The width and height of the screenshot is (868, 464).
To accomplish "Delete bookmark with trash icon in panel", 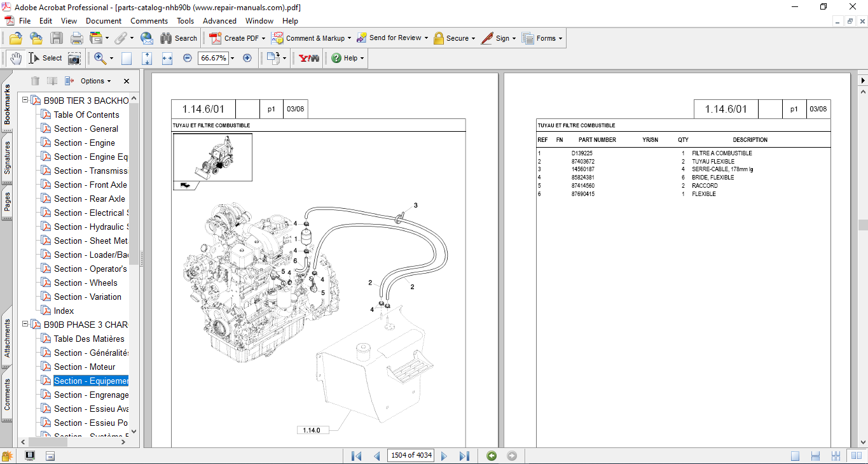I will pos(36,81).
